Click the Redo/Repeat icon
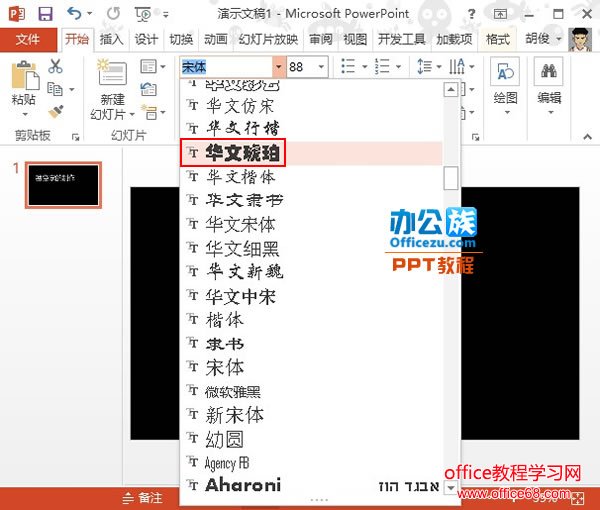600x510 pixels. coord(113,14)
